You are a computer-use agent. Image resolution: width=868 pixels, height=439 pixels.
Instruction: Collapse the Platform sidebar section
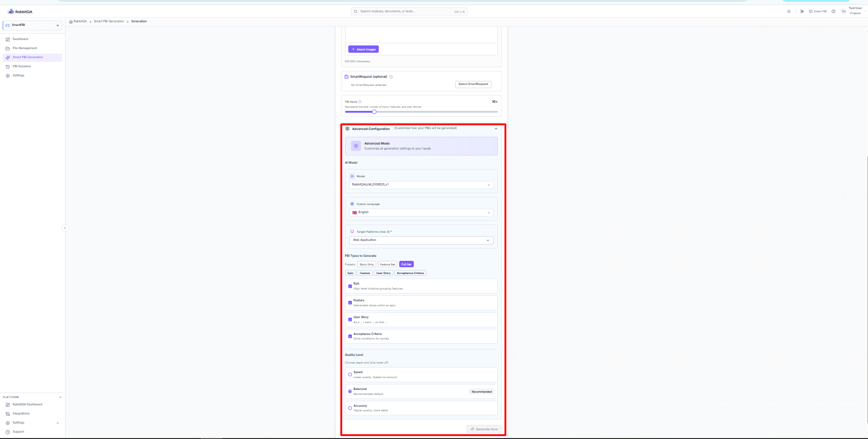[x=60, y=397]
